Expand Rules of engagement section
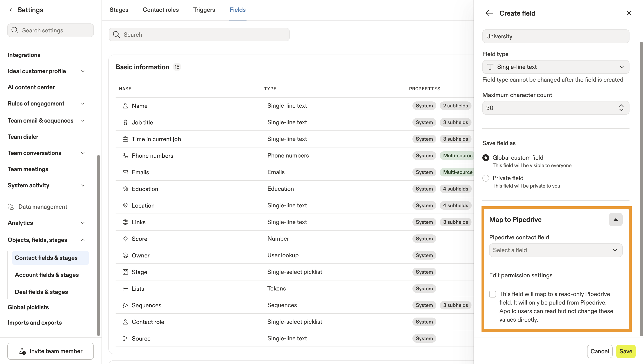 coord(83,104)
